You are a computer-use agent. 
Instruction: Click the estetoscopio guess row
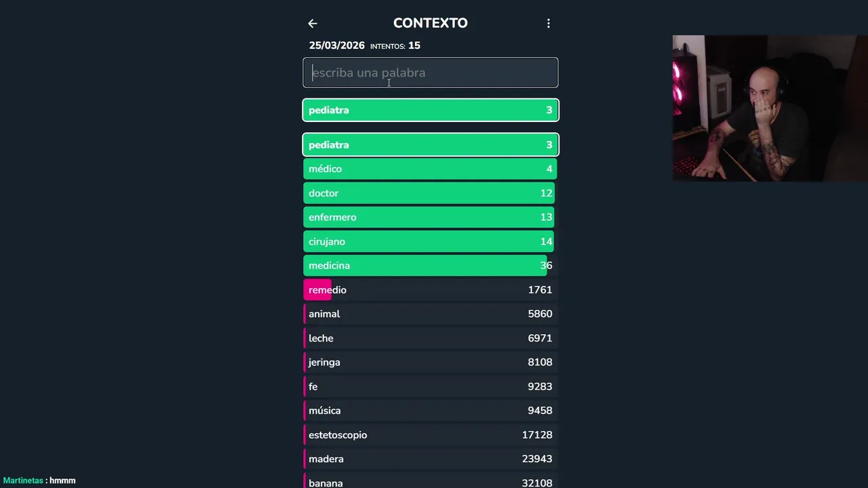coord(431,435)
